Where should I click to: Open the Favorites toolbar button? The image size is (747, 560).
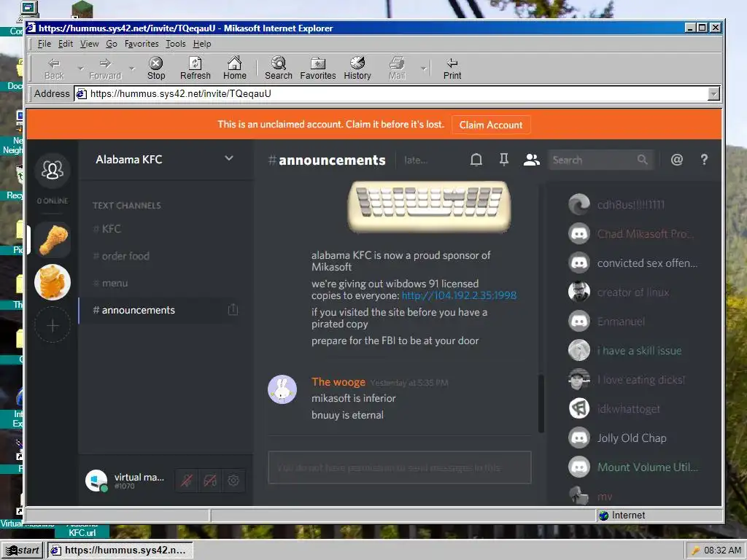(318, 68)
